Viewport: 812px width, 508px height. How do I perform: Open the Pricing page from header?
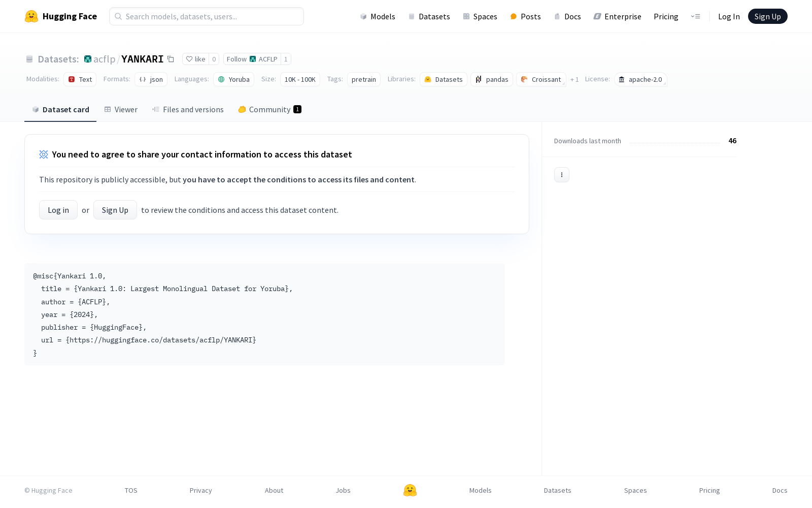click(x=666, y=16)
